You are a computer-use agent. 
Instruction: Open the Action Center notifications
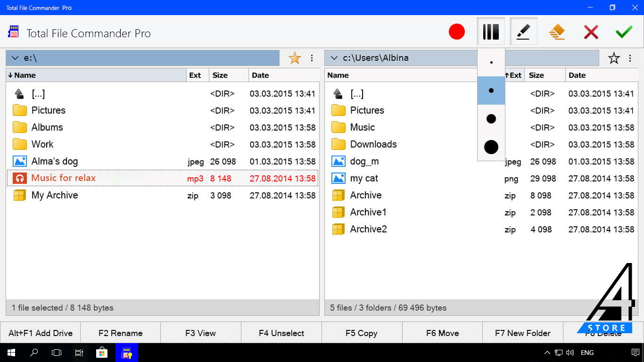[x=635, y=353]
